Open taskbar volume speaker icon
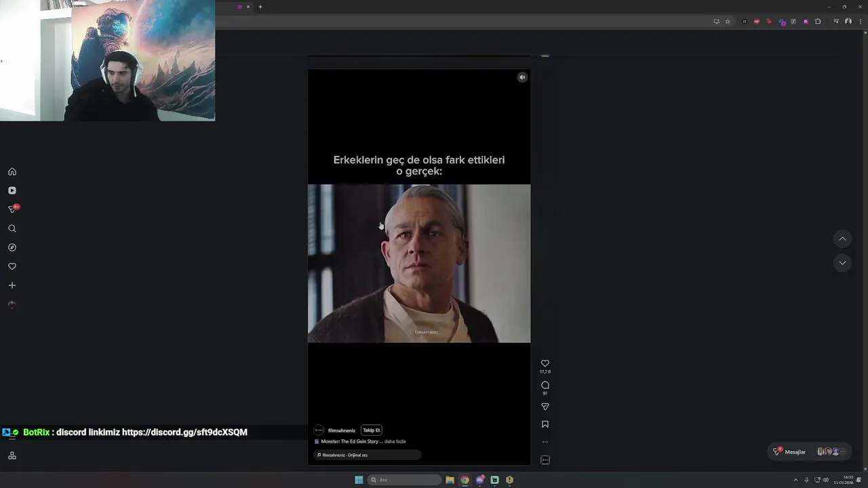The image size is (868, 488). pos(825,480)
